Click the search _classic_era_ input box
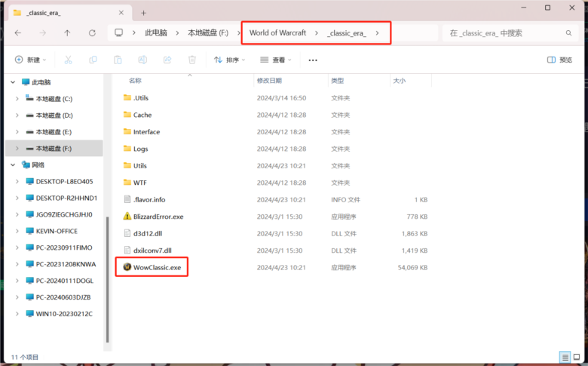 [x=510, y=33]
